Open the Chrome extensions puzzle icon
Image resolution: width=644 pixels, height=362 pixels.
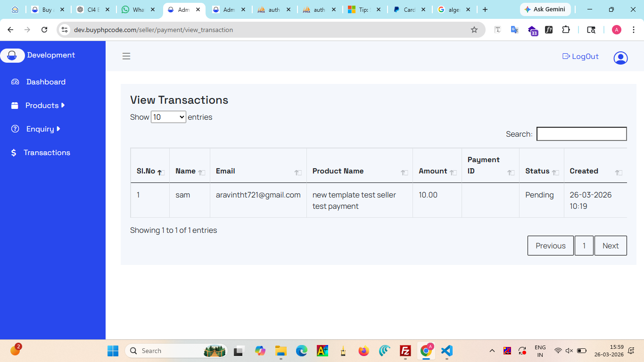pos(566,30)
